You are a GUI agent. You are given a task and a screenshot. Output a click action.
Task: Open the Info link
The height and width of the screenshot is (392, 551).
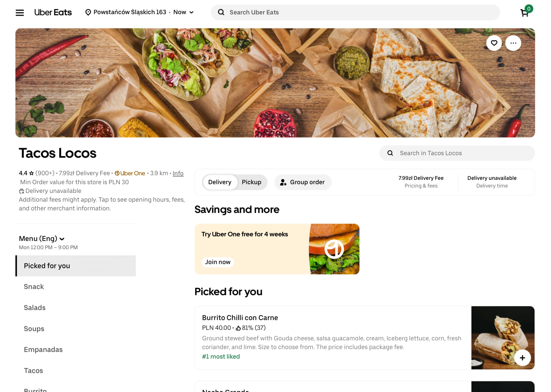pyautogui.click(x=178, y=173)
